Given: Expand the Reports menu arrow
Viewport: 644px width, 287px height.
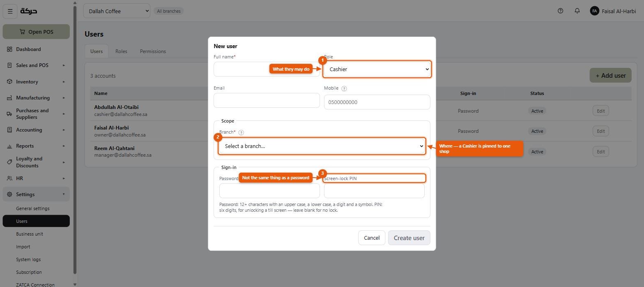Looking at the screenshot, I should click(64, 146).
